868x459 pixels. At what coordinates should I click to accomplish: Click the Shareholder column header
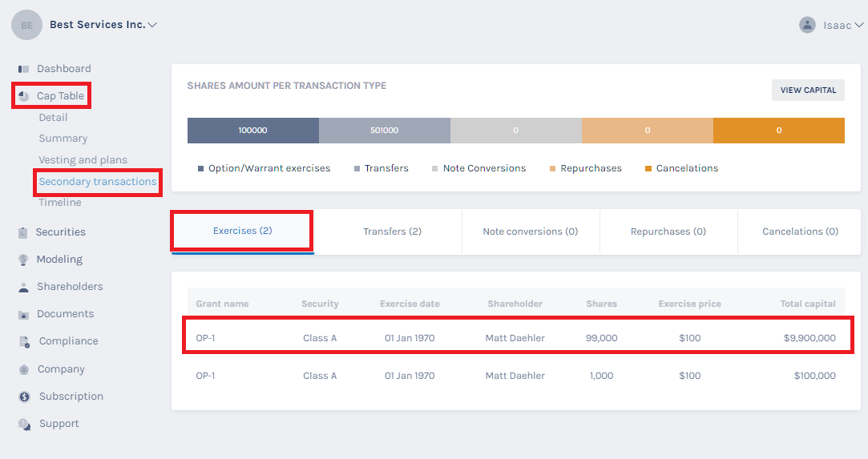(515, 304)
